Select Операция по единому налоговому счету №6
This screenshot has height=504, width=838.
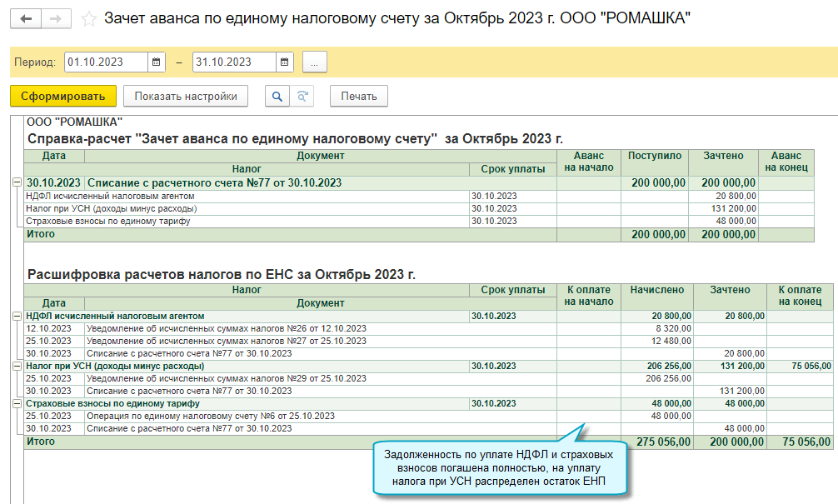tap(211, 416)
